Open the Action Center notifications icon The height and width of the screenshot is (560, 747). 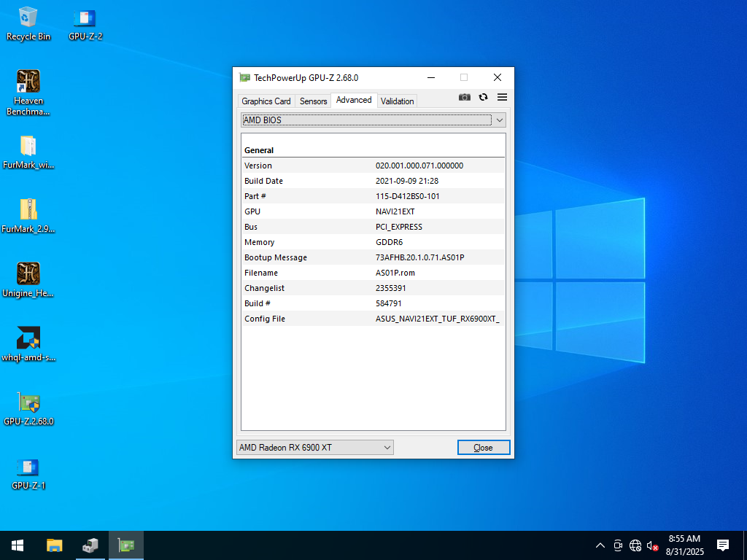coord(723,545)
